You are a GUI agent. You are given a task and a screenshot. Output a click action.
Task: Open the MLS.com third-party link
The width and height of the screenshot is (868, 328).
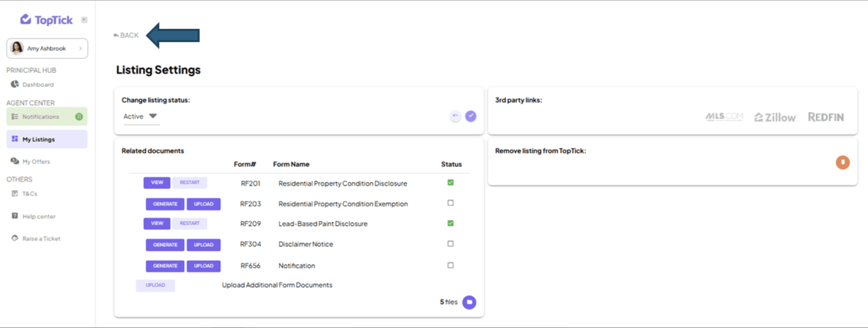coord(724,117)
